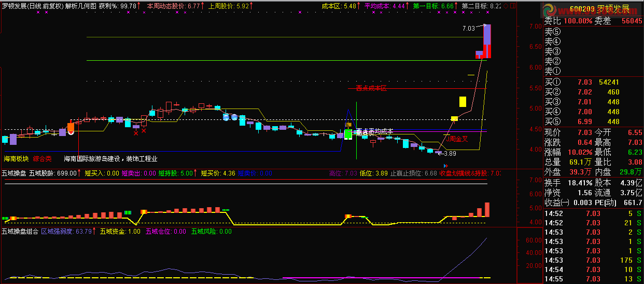Click the 3.89 low price annotation
Viewport: 644px width, 284px height.
(x=449, y=153)
